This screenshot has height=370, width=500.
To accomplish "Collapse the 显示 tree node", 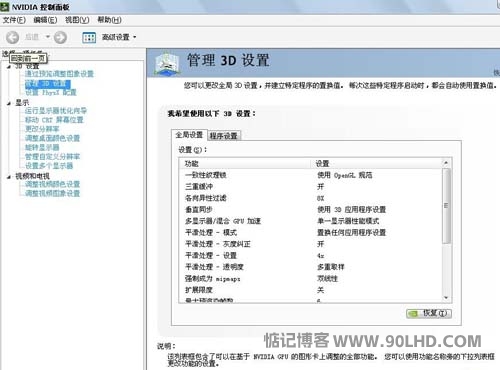I will click(x=9, y=103).
